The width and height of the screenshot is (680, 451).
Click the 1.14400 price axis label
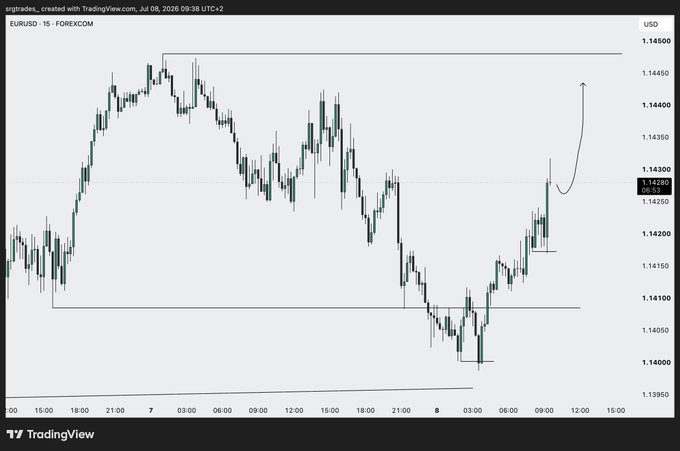click(x=656, y=105)
